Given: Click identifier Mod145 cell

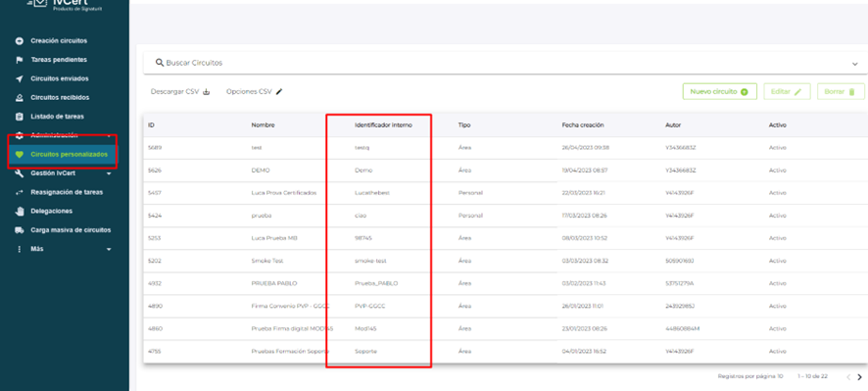Looking at the screenshot, I should point(365,329).
